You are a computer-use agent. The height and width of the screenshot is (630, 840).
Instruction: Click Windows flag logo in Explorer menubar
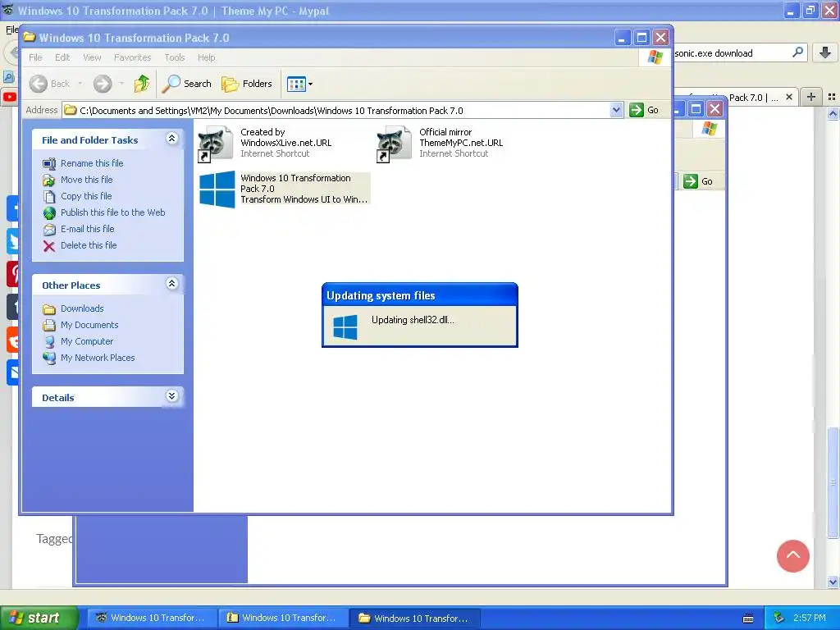coord(655,57)
